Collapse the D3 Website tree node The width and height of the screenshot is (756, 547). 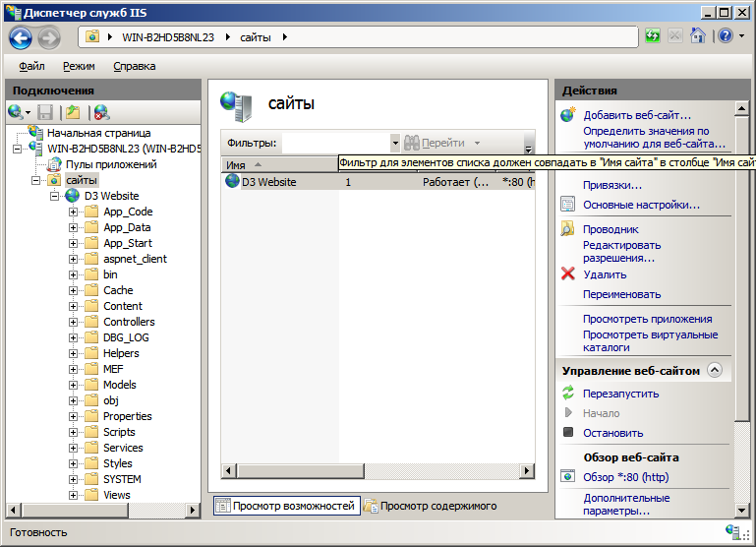click(x=54, y=196)
